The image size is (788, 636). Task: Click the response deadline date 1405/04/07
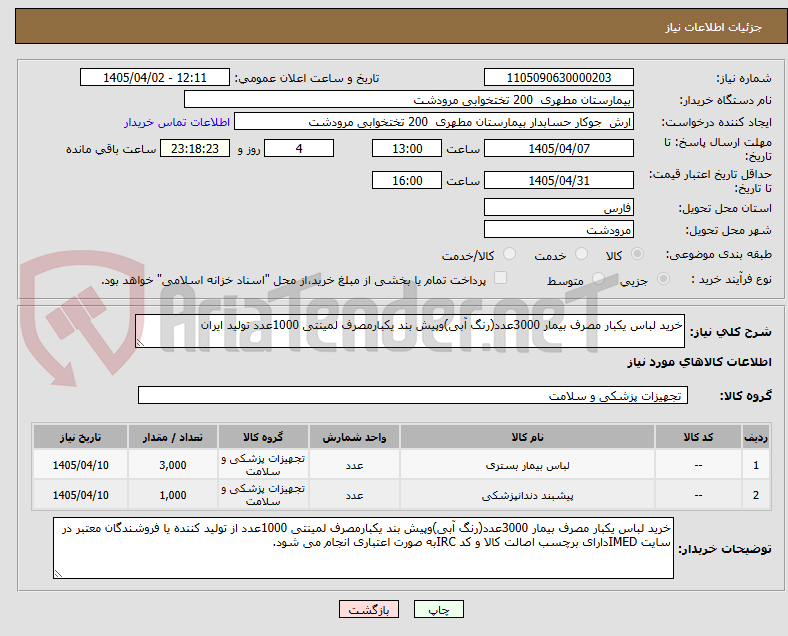pyautogui.click(x=559, y=148)
